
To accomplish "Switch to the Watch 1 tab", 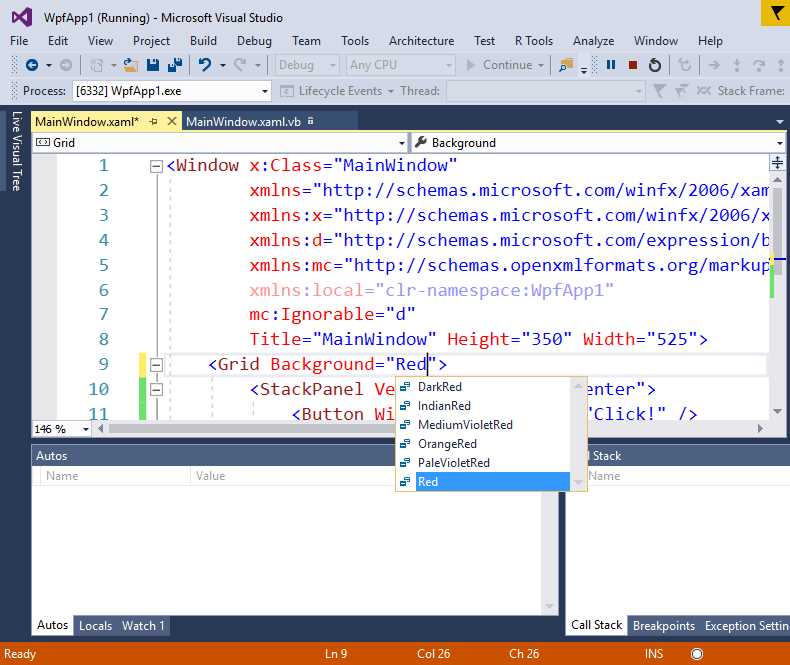I will 143,626.
